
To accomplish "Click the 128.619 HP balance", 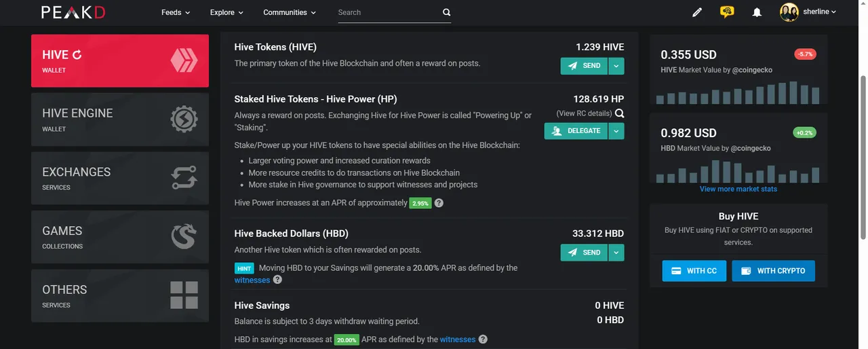I will coord(599,99).
